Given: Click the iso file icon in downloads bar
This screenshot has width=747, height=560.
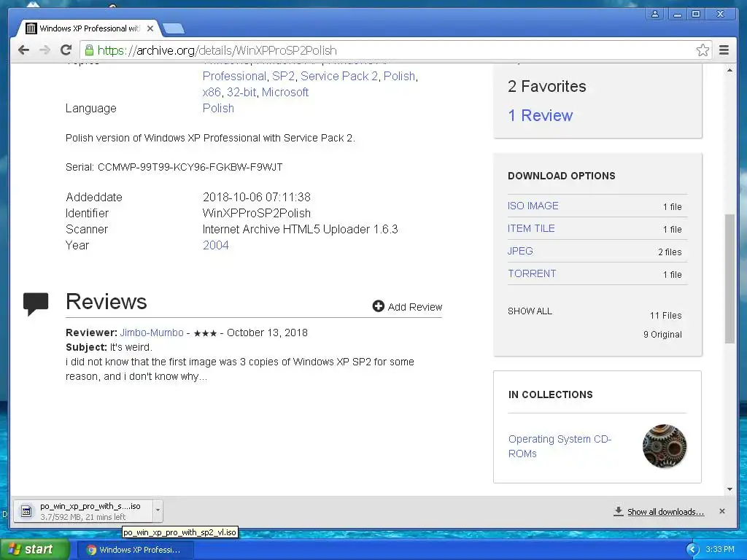Looking at the screenshot, I should pos(26,511).
